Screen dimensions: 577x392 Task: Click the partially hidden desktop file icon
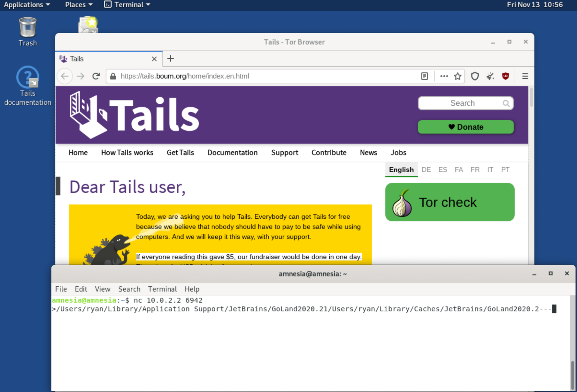point(88,25)
